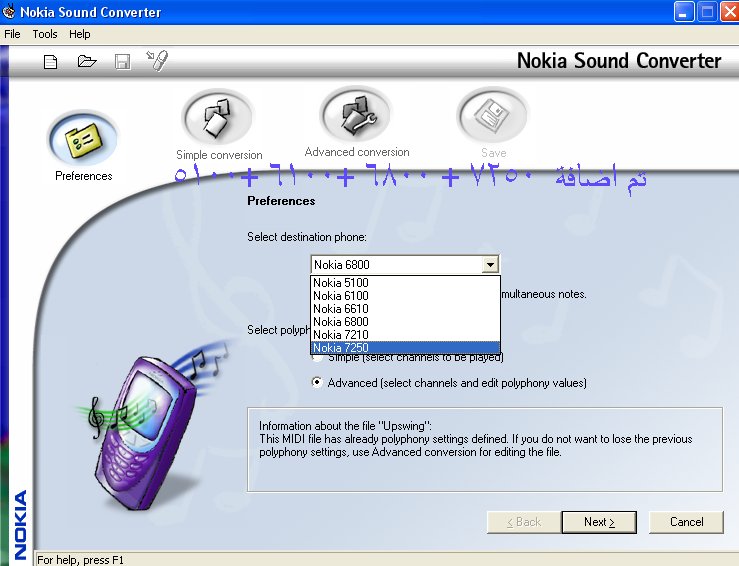Screen dimensions: 739x566
Task: Choose Nokia 5100 from the list
Action: [405, 283]
